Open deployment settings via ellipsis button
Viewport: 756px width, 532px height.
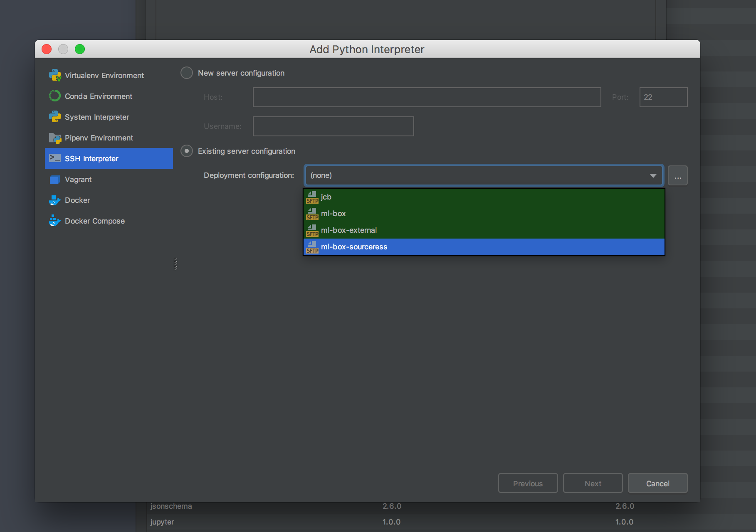tap(678, 175)
